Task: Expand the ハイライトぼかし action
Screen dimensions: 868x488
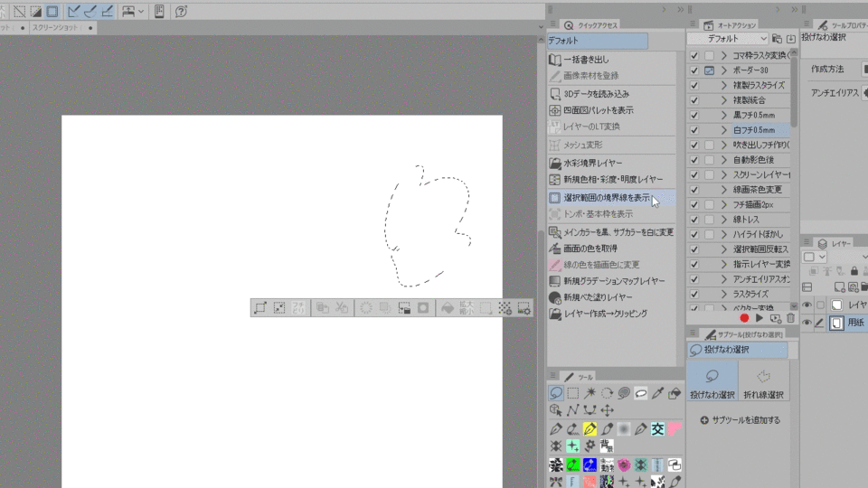Action: coord(724,235)
